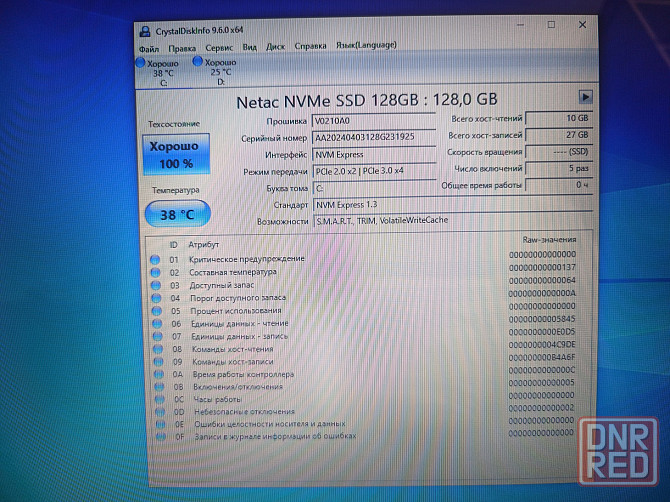Maximize the CrystalDiskInfo window
This screenshot has width=670, height=502.
551,25
